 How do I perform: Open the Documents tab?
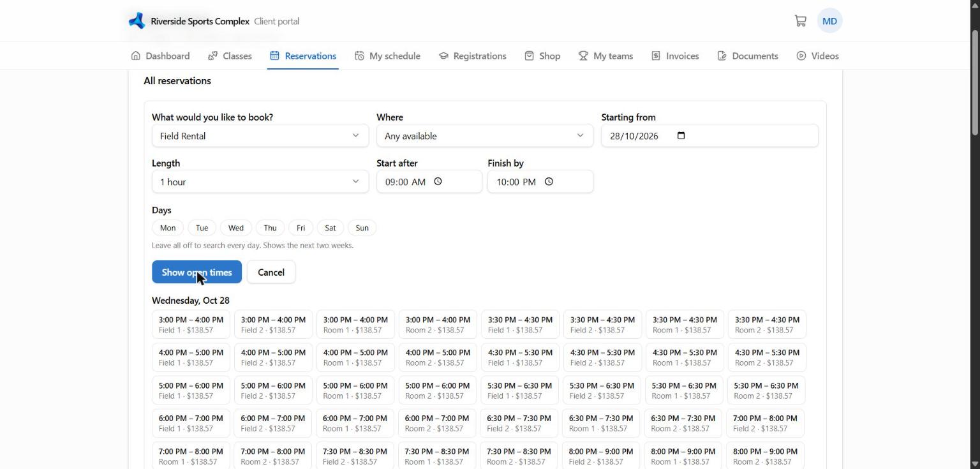click(748, 56)
